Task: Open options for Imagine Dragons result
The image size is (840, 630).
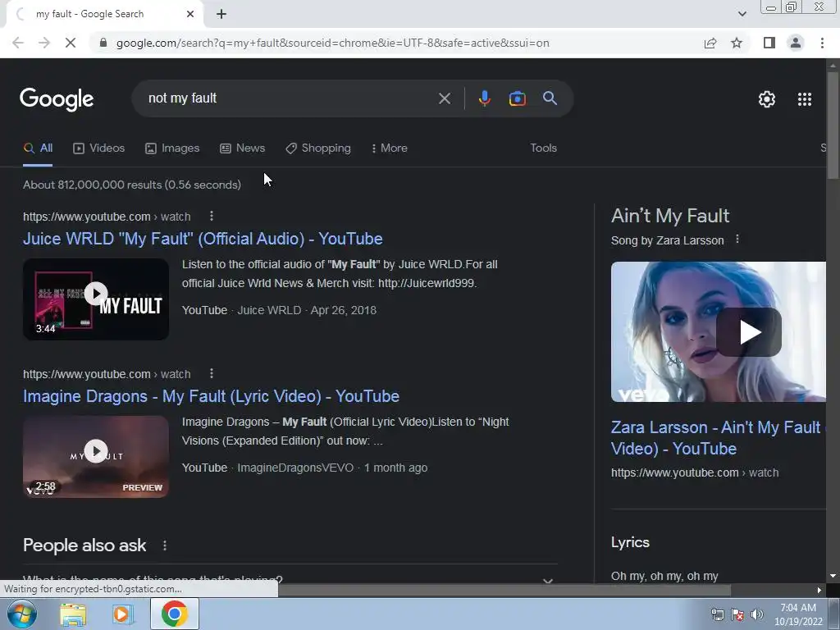Action: click(212, 373)
